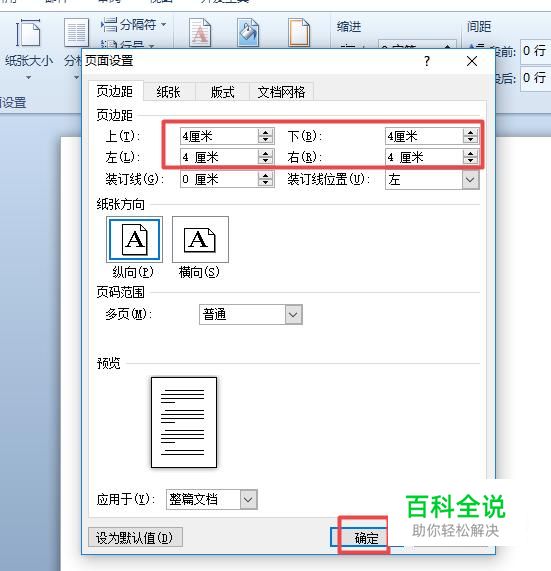This screenshot has width=551, height=571.
Task: Decrease left margin with spinner down arrow
Action: (x=265, y=161)
